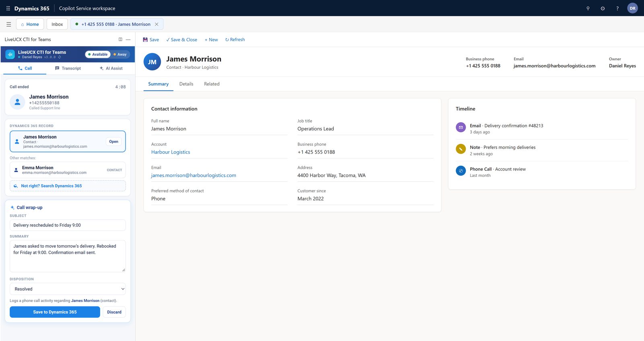644x341 pixels.
Task: Open the Transcript tab
Action: 68,68
